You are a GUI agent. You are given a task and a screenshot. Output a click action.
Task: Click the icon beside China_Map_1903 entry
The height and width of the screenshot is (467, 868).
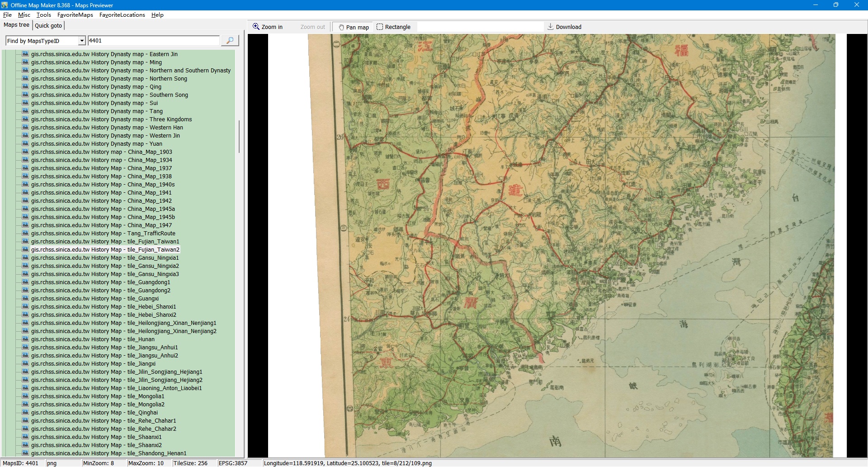25,152
